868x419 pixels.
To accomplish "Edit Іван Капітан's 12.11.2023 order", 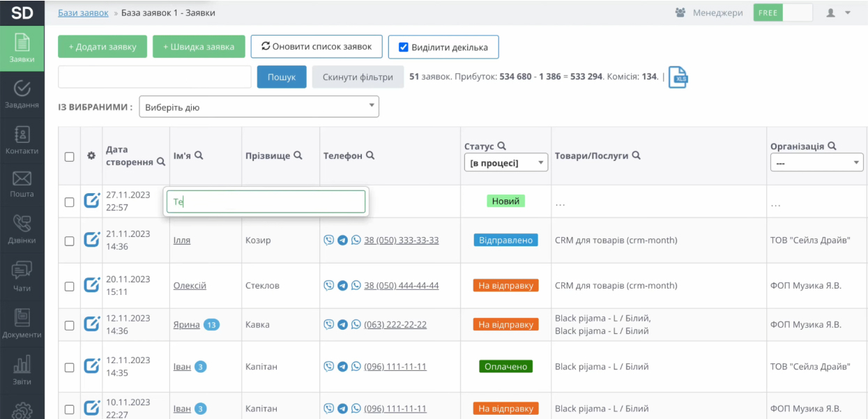I will click(92, 366).
